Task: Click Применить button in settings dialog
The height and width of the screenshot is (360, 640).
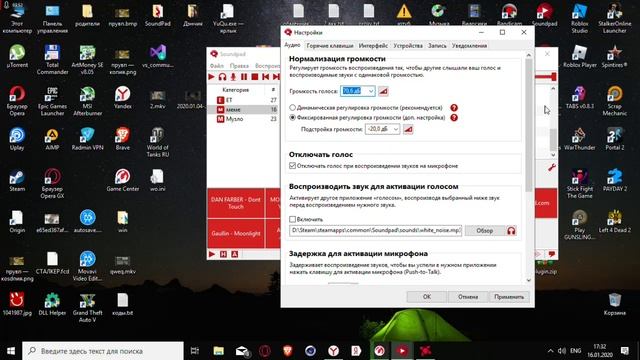Action: click(509, 297)
